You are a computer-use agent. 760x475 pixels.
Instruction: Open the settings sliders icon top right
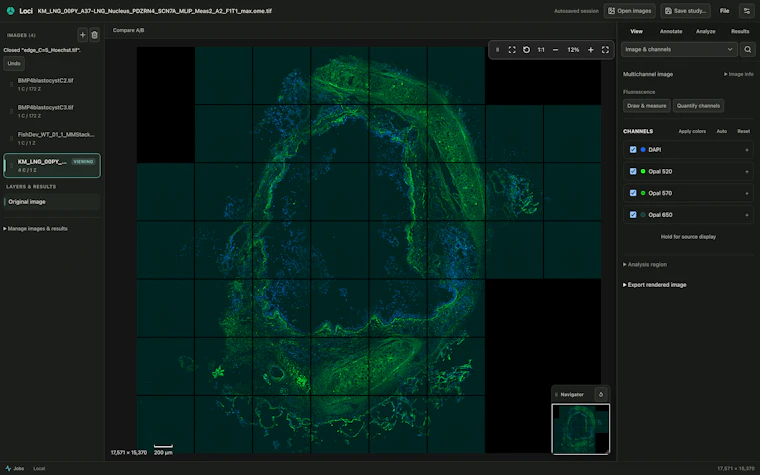pyautogui.click(x=746, y=11)
